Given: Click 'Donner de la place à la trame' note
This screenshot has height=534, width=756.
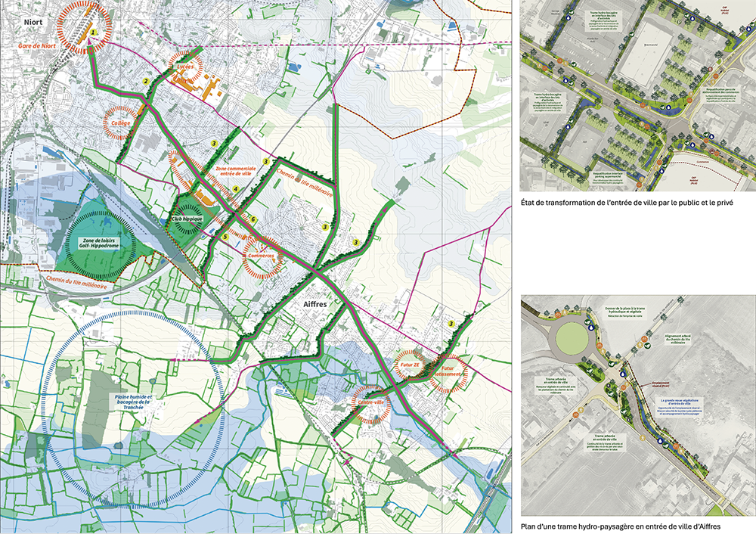Looking at the screenshot, I should (x=624, y=312).
